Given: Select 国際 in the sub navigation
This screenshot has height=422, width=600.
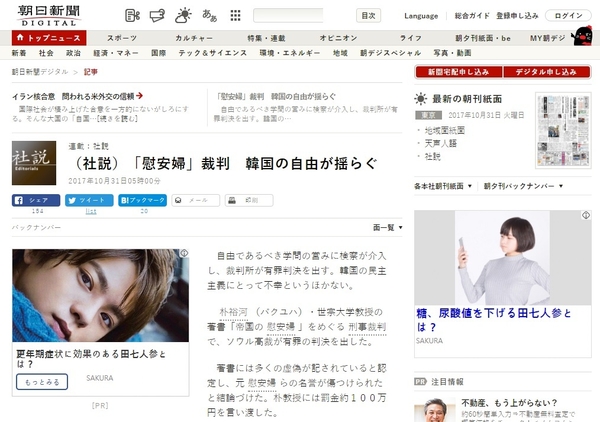Looking at the screenshot, I should tap(158, 53).
